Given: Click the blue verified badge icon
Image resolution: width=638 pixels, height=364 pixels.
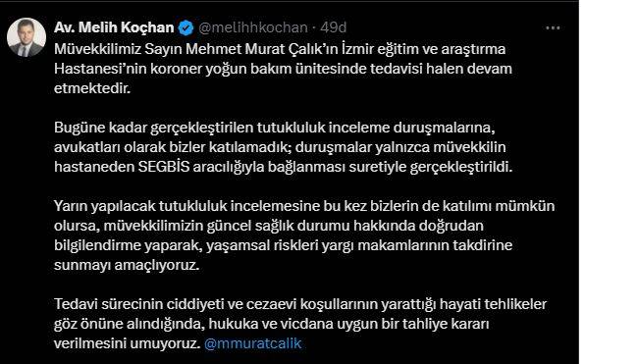Looking at the screenshot, I should tap(186, 27).
